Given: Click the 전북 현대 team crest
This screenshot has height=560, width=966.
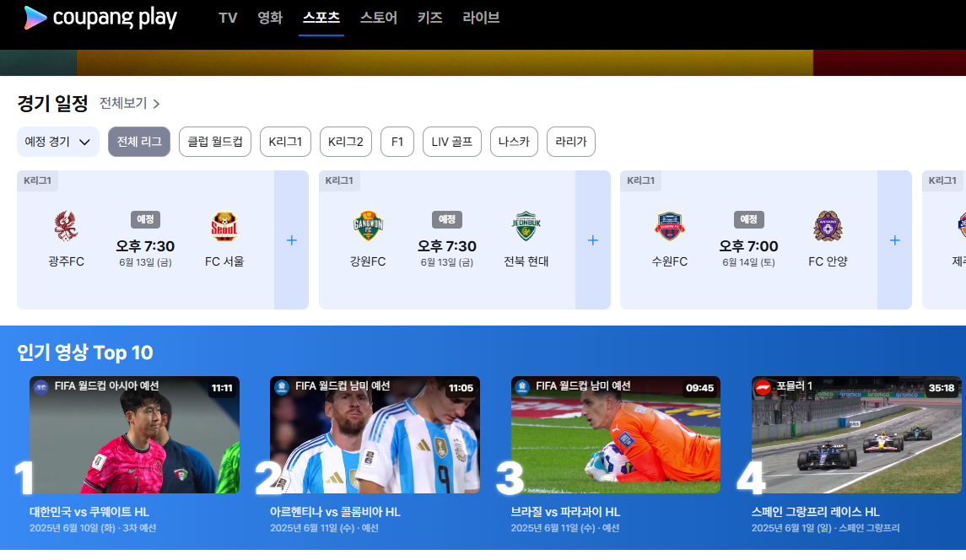Looking at the screenshot, I should 526,226.
